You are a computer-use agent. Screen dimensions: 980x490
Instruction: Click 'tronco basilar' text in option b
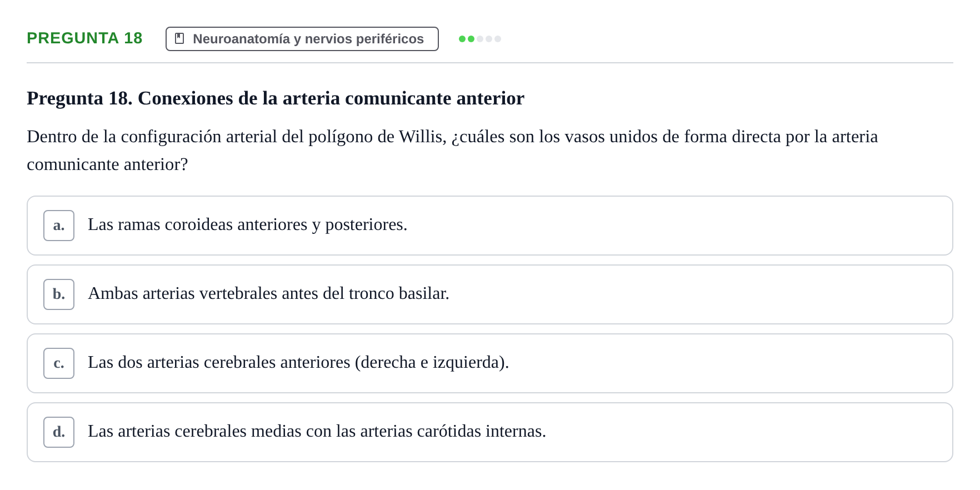coord(399,293)
